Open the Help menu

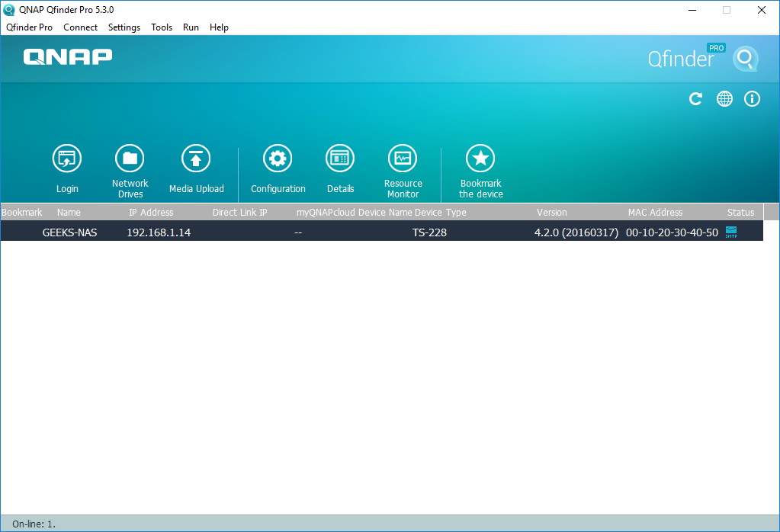point(219,27)
